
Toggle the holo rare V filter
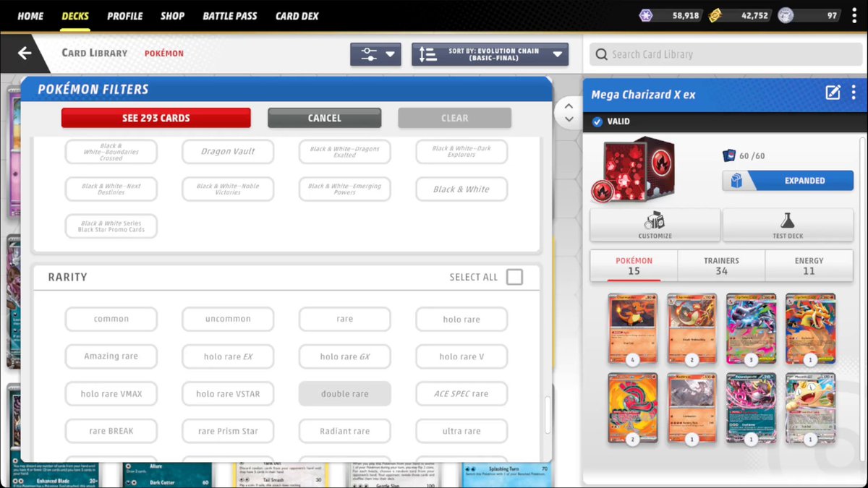[x=461, y=356]
